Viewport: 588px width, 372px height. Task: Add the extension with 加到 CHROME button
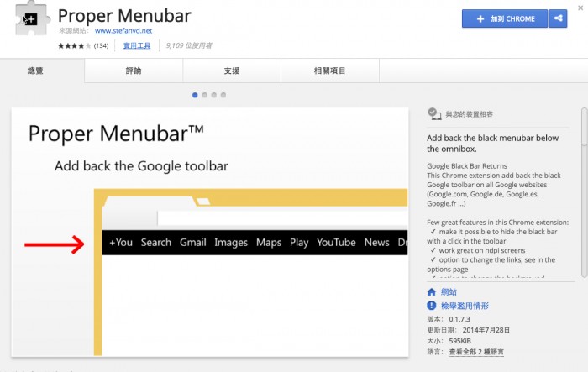[505, 18]
